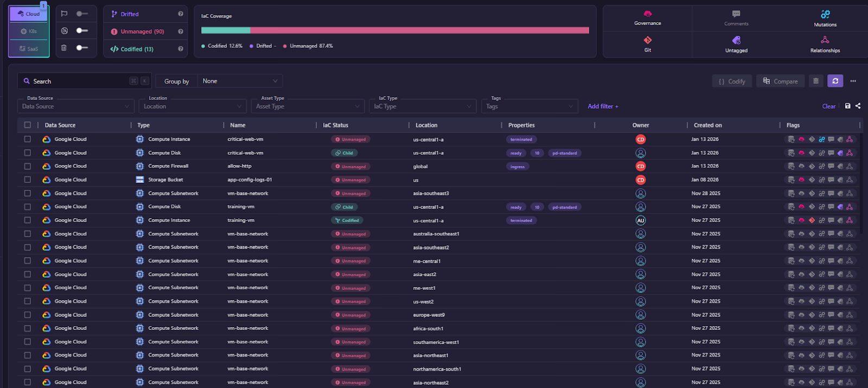Toggle the flag switch at top
Image resolution: width=868 pixels, height=388 pixels.
coord(82,14)
